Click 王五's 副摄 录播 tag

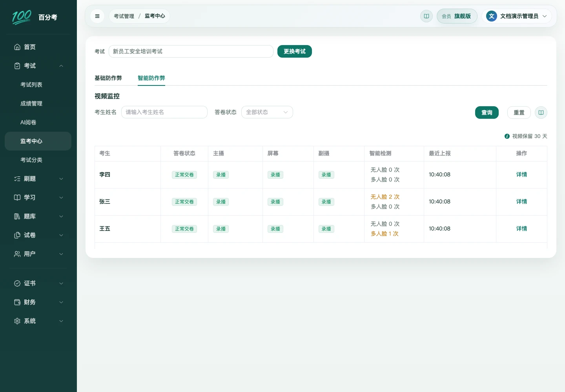326,229
